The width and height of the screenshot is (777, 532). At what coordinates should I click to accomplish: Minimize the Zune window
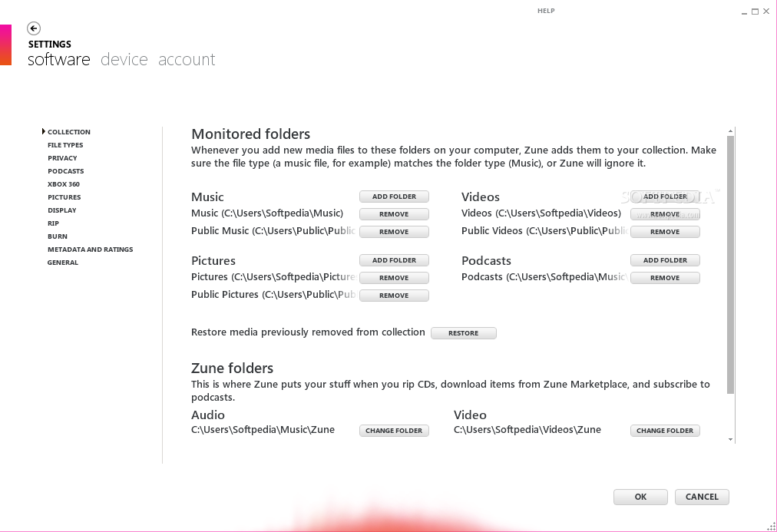tap(744, 12)
